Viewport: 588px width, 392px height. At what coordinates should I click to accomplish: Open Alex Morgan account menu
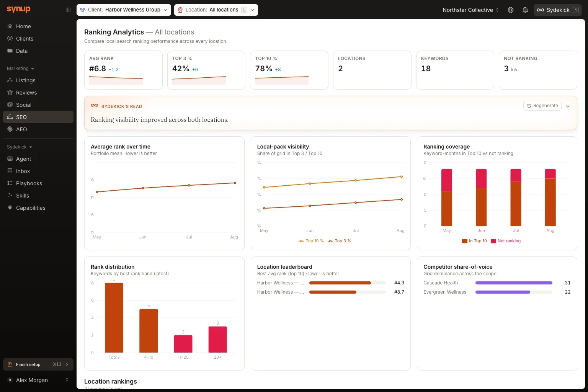point(38,380)
